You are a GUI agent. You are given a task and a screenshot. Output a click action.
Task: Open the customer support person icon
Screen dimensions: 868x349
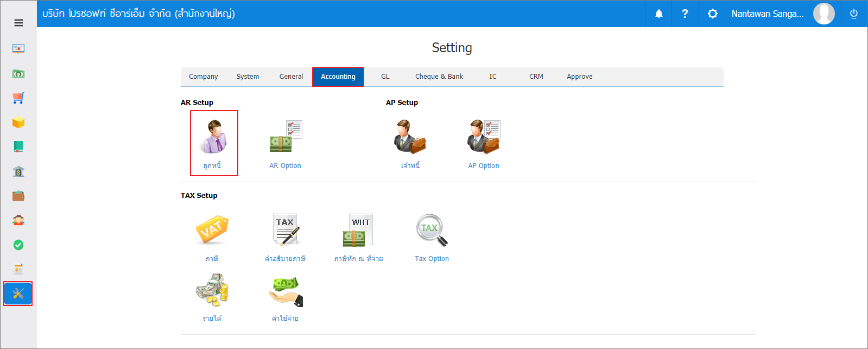(18, 220)
